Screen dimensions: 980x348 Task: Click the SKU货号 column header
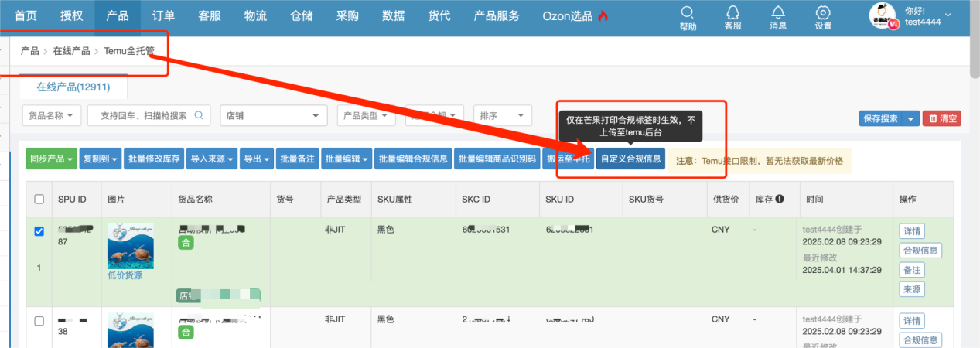coord(646,200)
